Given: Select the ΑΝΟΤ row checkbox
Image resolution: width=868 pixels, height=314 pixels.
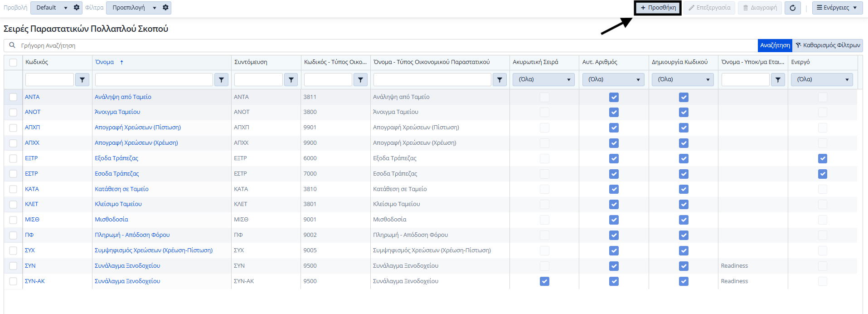Looking at the screenshot, I should (13, 112).
